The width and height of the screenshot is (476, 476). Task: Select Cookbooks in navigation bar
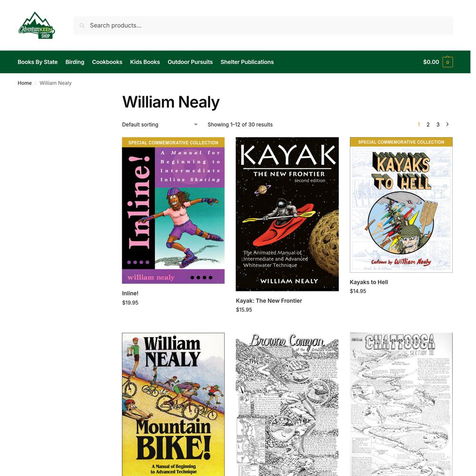point(107,62)
